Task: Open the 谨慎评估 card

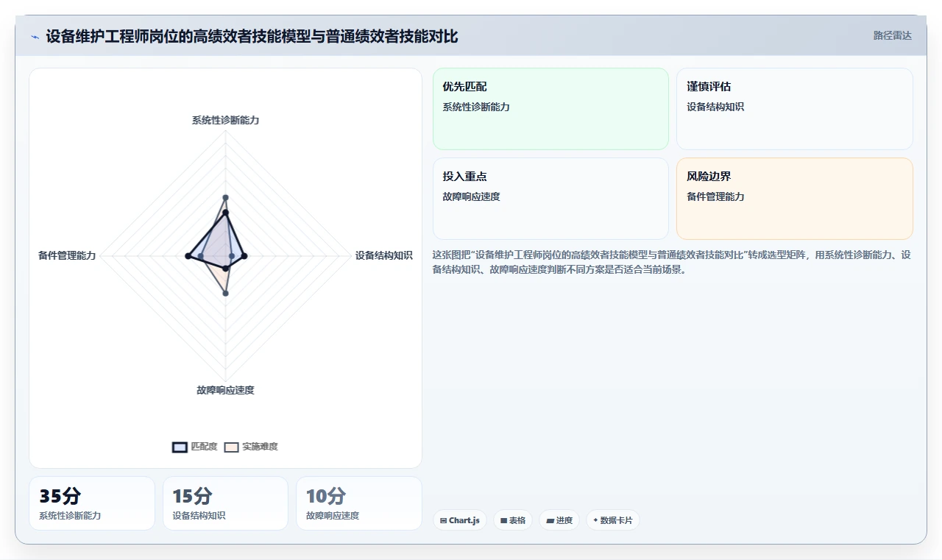Action: 795,109
